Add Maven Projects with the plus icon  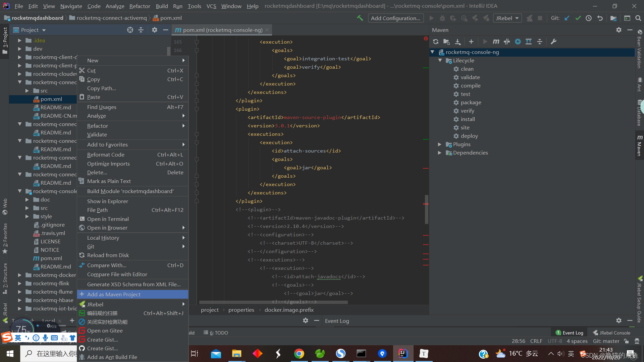471,42
